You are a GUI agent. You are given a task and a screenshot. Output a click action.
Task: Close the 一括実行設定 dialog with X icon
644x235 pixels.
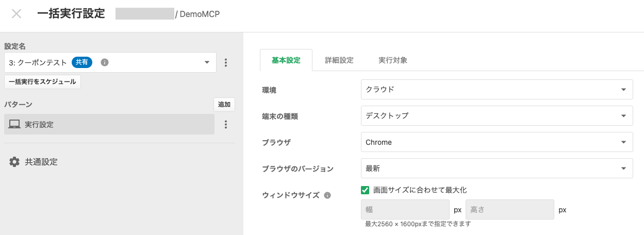[16, 14]
